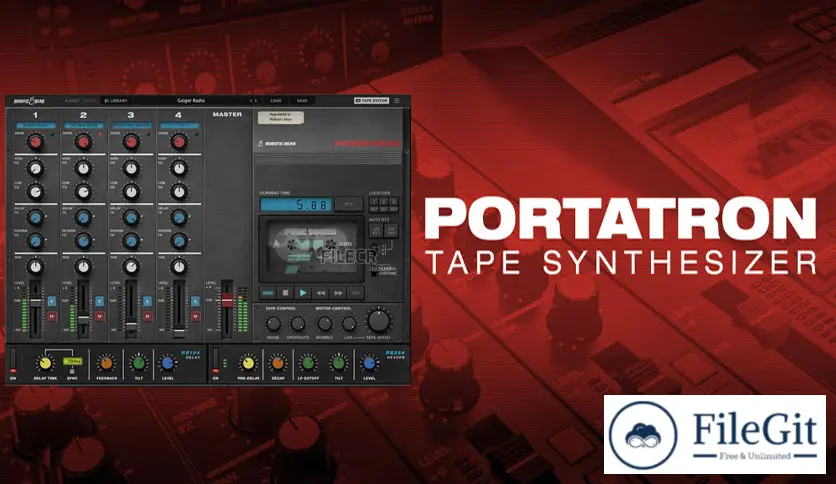Open the Library browser

116,100
